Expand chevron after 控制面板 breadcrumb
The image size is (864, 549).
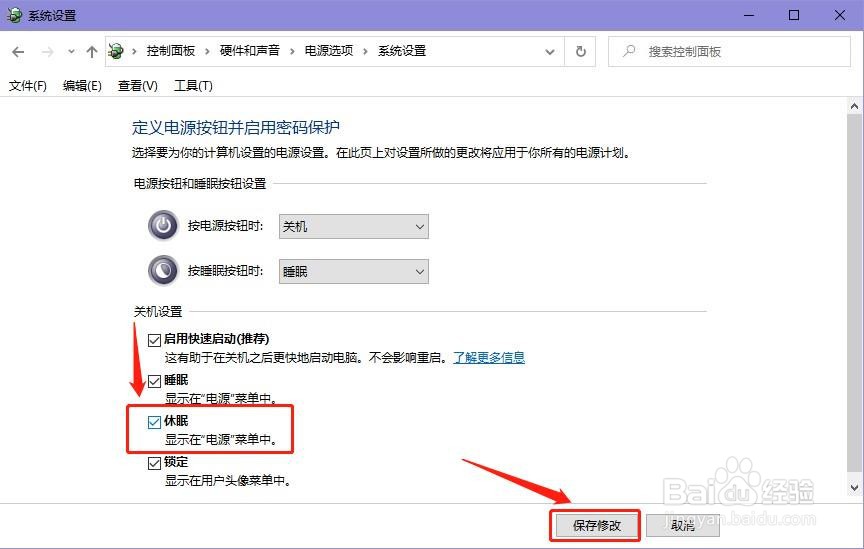[x=207, y=51]
